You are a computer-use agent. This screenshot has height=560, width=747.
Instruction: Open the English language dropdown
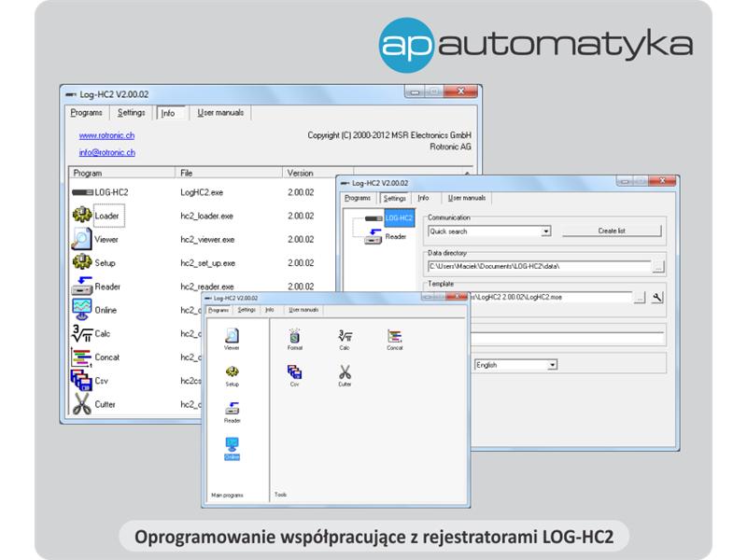pyautogui.click(x=552, y=365)
